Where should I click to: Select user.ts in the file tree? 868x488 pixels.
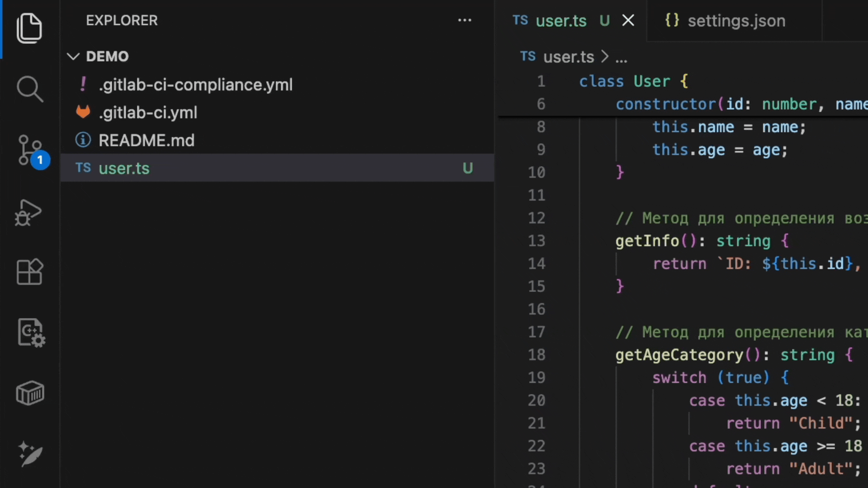(x=277, y=168)
